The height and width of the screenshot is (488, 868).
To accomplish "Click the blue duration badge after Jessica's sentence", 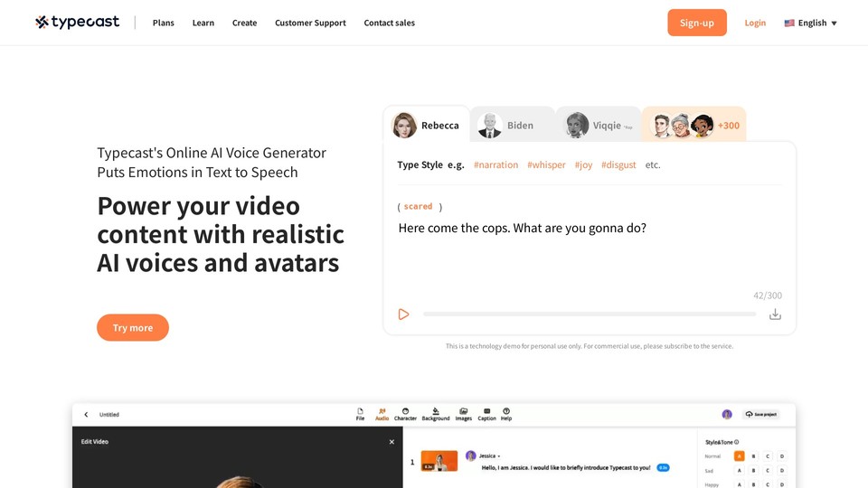I will coord(663,468).
